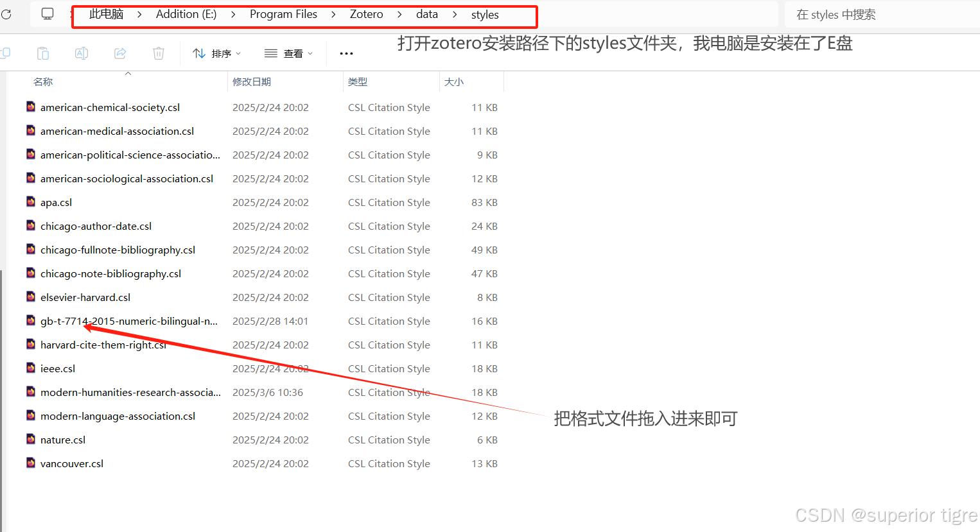Select chicago-fullnote-bibliography.csl file
Screen dimensions: 980x532
pyautogui.click(x=118, y=250)
